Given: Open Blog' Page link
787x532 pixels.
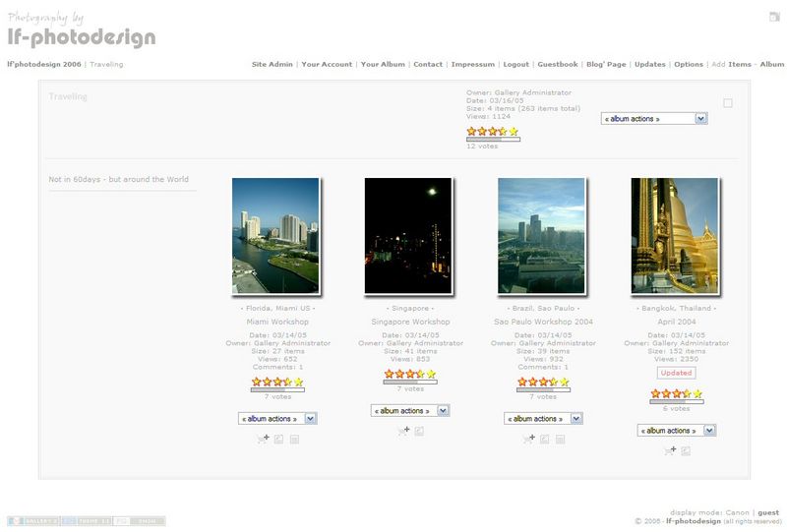Looking at the screenshot, I should point(606,64).
